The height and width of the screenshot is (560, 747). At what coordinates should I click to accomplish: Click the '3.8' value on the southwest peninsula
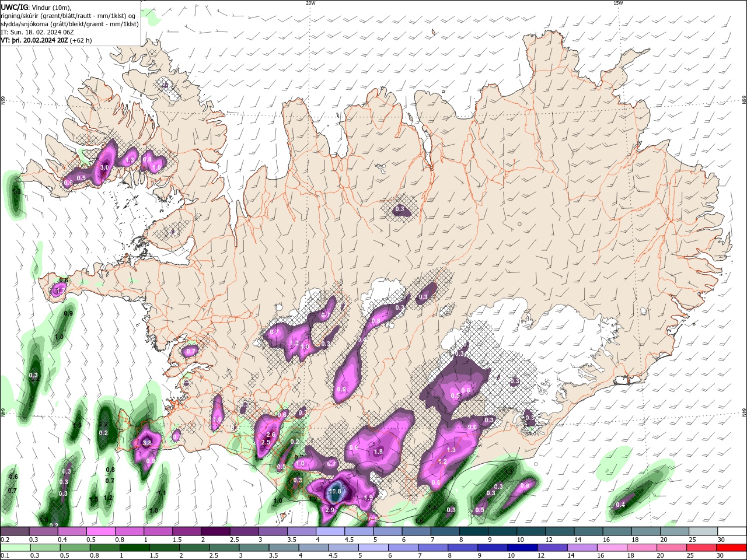tap(147, 443)
